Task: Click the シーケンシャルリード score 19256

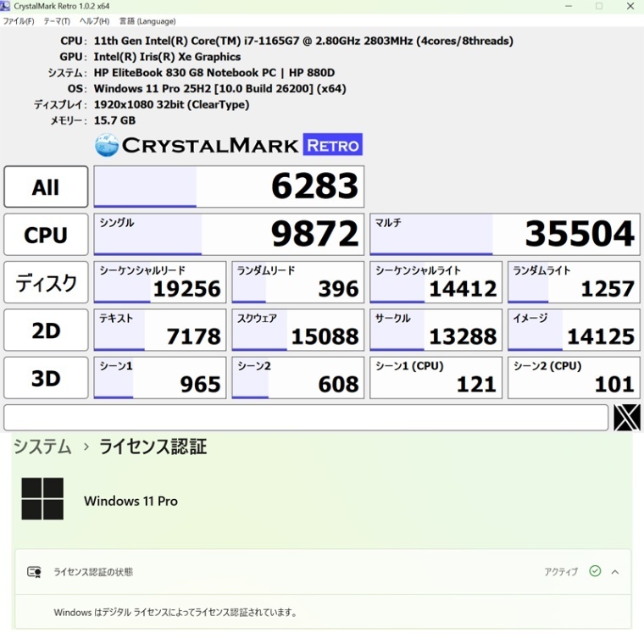Action: 160,282
